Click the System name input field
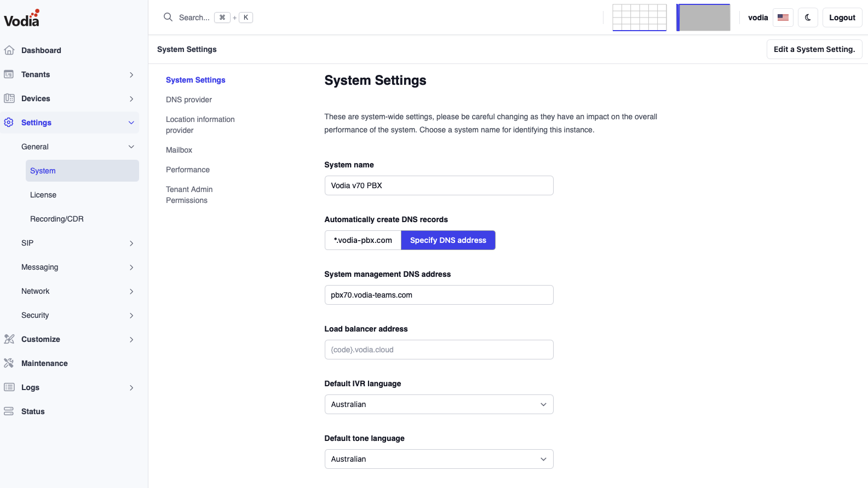The width and height of the screenshot is (868, 488). click(x=439, y=185)
